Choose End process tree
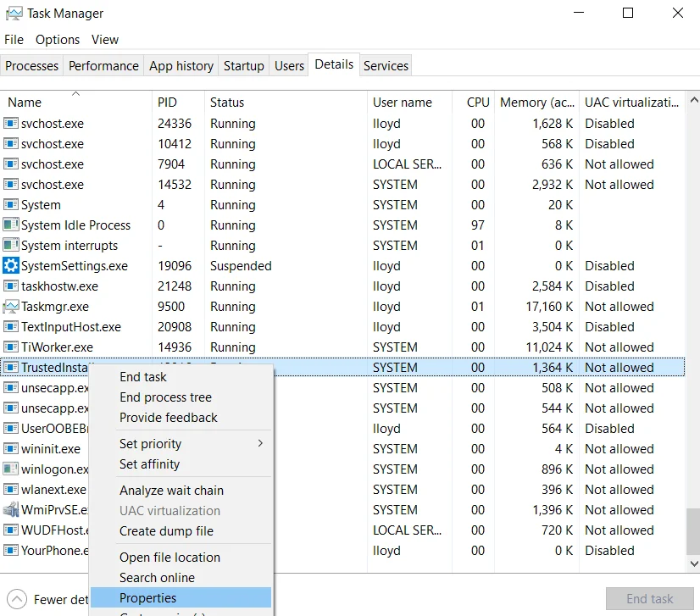The width and height of the screenshot is (700, 616). [181, 397]
